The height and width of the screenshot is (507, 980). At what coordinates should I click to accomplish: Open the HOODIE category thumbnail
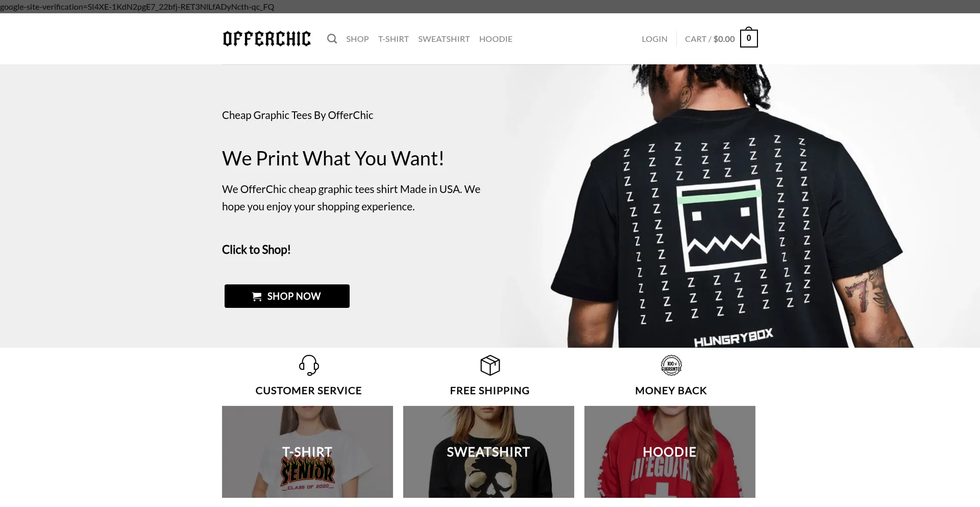pos(670,452)
